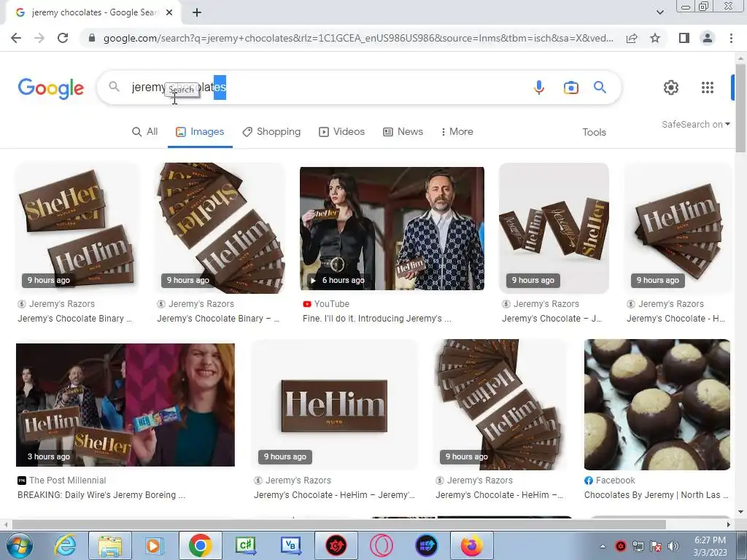747x560 pixels.
Task: Open the blue Windows-logo disc taskbar app
Action: [426, 545]
